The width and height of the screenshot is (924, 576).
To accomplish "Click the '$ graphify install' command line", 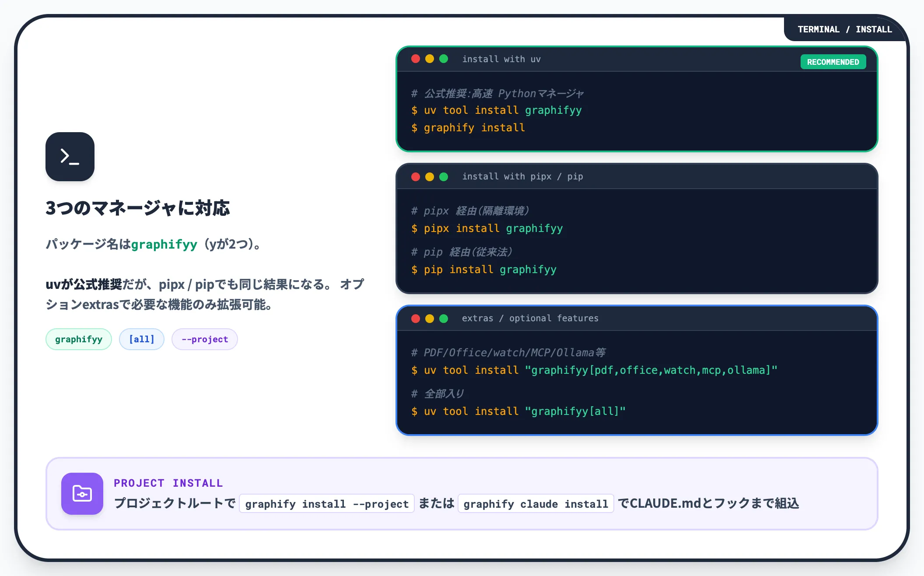I will click(x=468, y=128).
